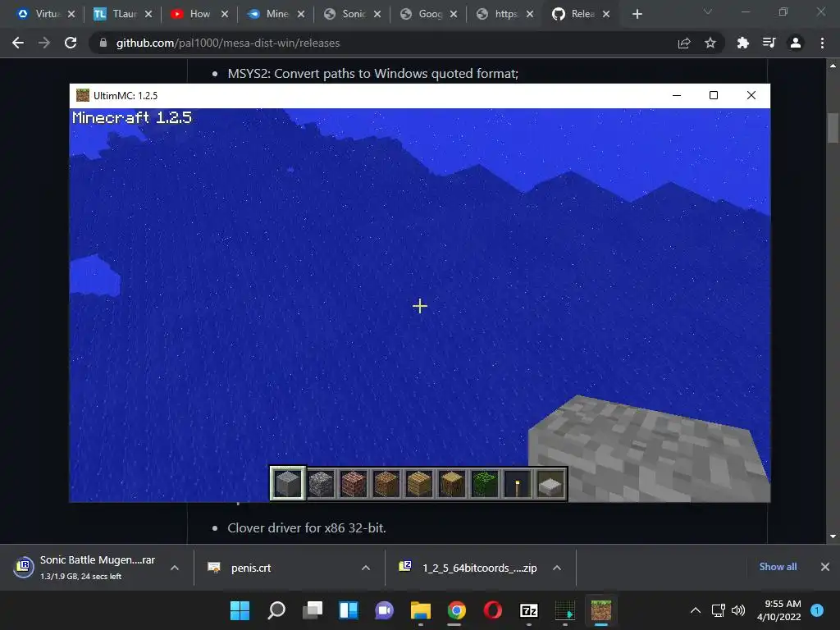Open the Chrome three-dot menu
Viewport: 840px width, 630px height.
822,43
